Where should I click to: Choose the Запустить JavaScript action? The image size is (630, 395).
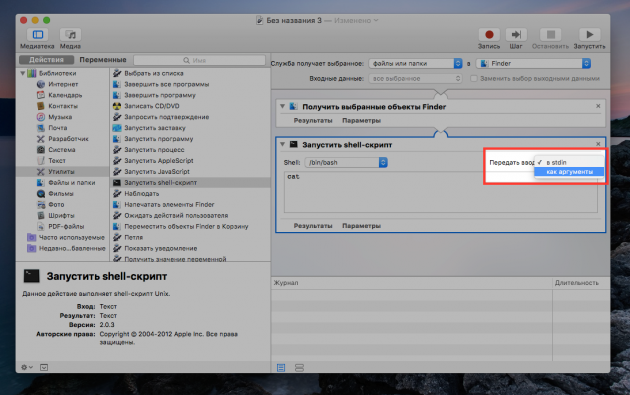[x=157, y=172]
